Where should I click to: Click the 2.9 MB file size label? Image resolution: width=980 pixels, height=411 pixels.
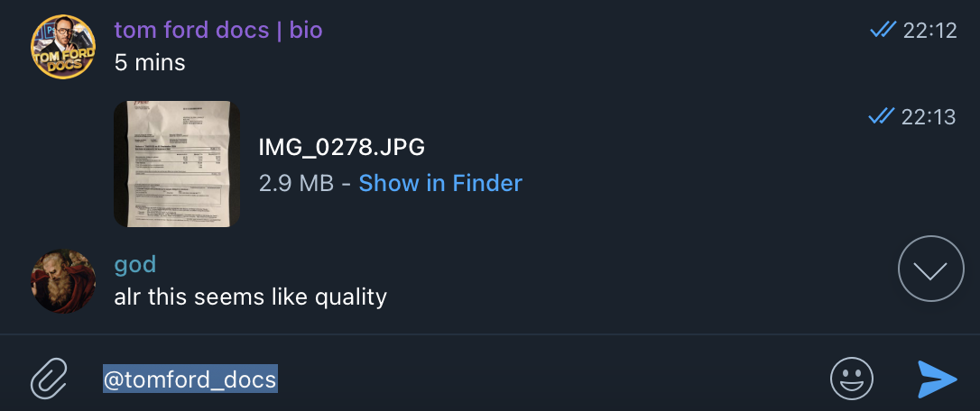click(x=296, y=183)
